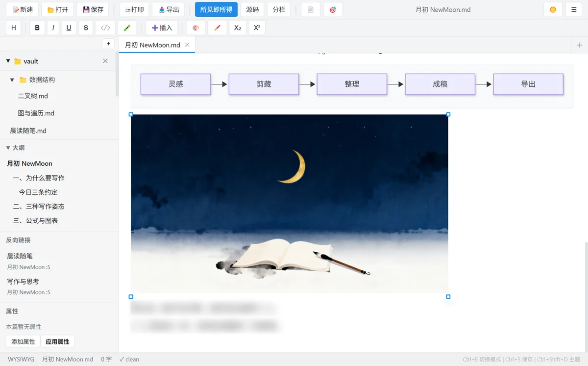The height and width of the screenshot is (366, 588).
Task: Click the 应用属性 button
Action: [57, 341]
